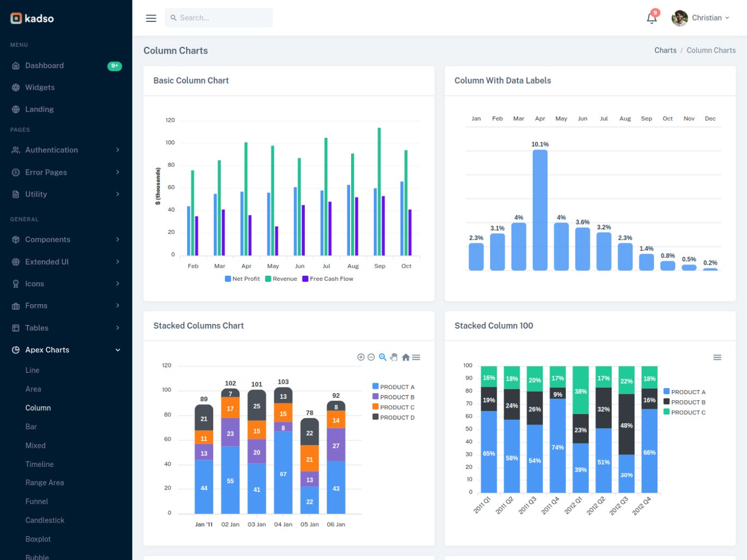Select the Candlestick chart submenu item
The width and height of the screenshot is (747, 560).
[45, 520]
